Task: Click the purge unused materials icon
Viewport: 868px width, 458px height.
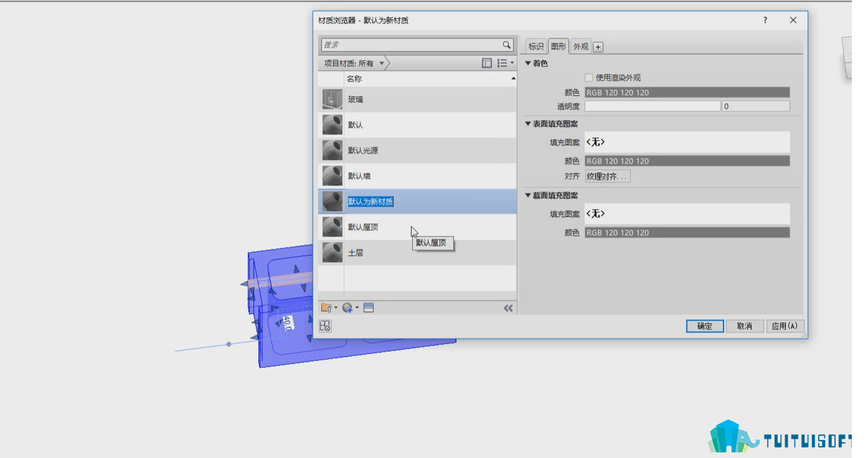Action: [325, 326]
